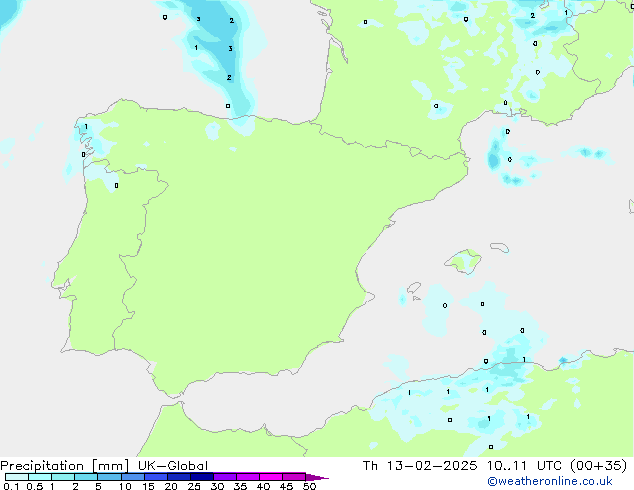Select the 'UK-Global' model name text

pyautogui.click(x=173, y=466)
